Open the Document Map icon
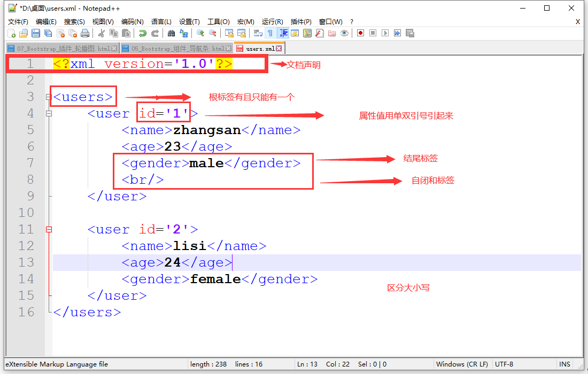This screenshot has height=374, width=588. tap(307, 33)
